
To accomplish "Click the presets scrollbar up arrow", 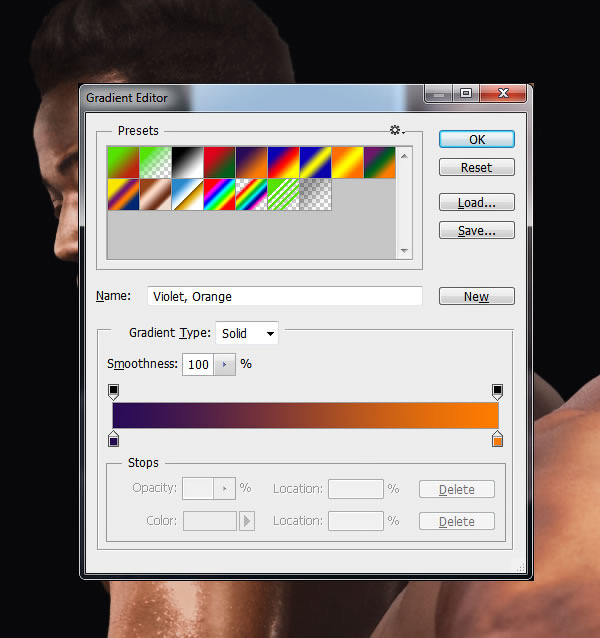I will 404,156.
